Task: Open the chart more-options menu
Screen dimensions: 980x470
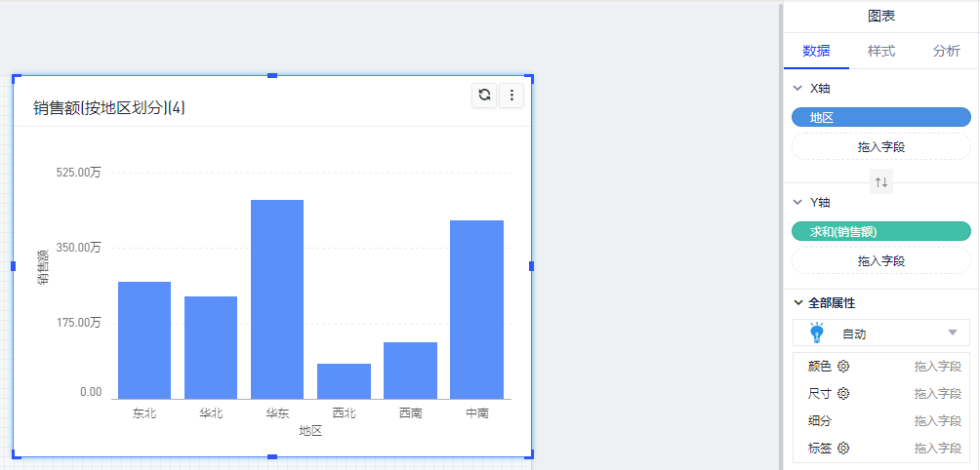Action: pos(512,95)
